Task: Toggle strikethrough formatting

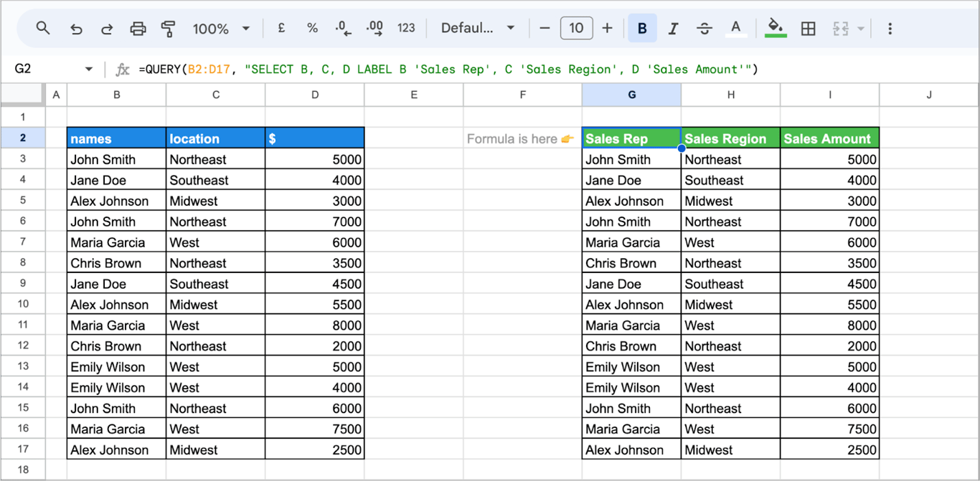Action: 705,28
